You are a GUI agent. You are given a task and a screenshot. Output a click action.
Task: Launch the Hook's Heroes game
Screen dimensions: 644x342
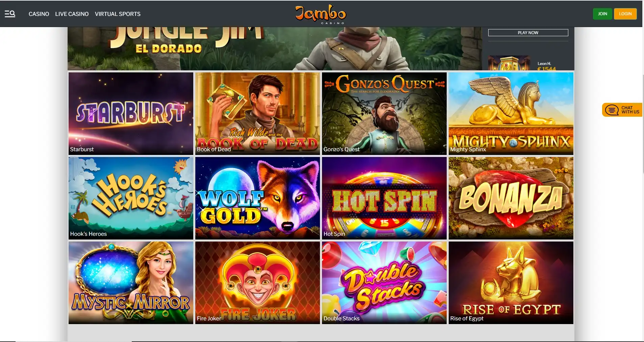(131, 198)
